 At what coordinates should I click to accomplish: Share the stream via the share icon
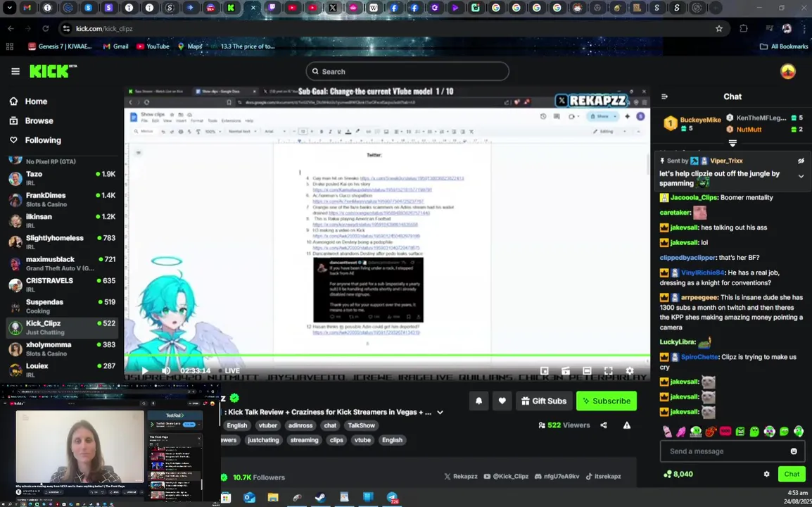point(603,425)
